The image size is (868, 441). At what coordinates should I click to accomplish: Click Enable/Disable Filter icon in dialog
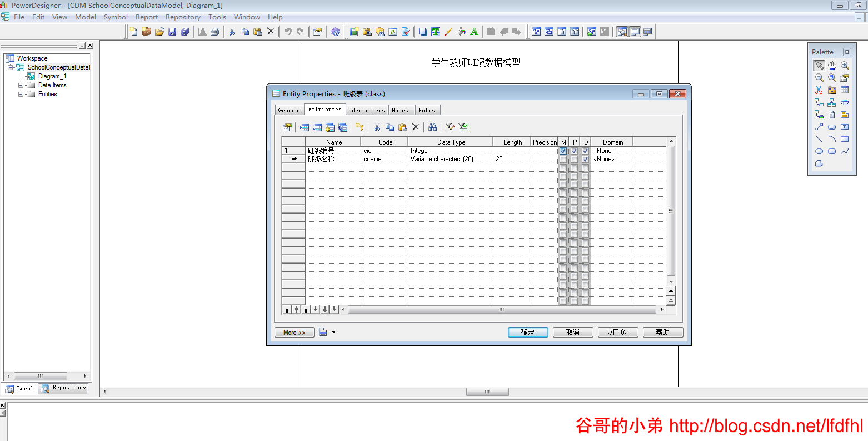coord(463,127)
